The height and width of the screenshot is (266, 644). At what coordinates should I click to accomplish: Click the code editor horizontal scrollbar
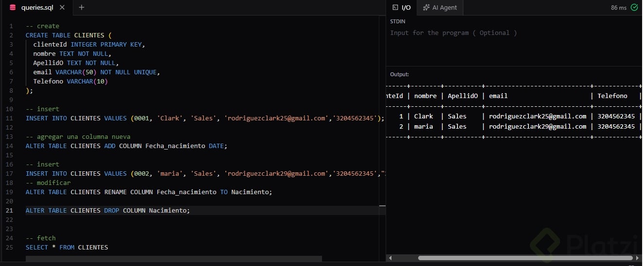[174, 259]
